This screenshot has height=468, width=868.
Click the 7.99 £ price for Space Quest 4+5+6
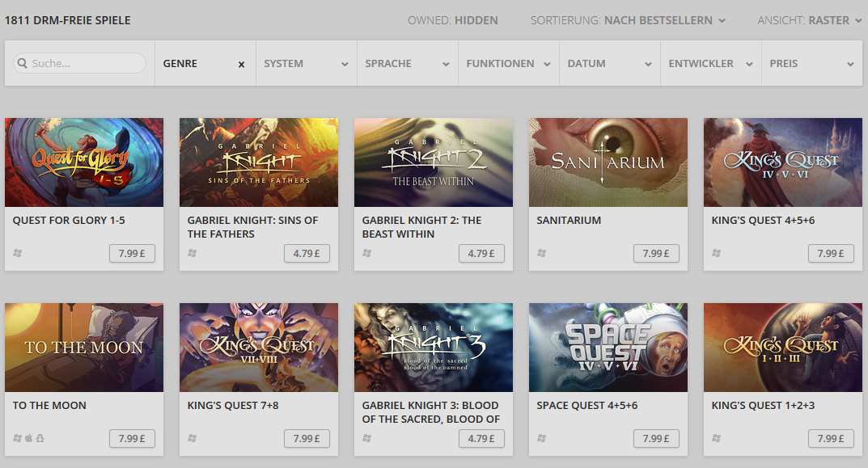[656, 439]
